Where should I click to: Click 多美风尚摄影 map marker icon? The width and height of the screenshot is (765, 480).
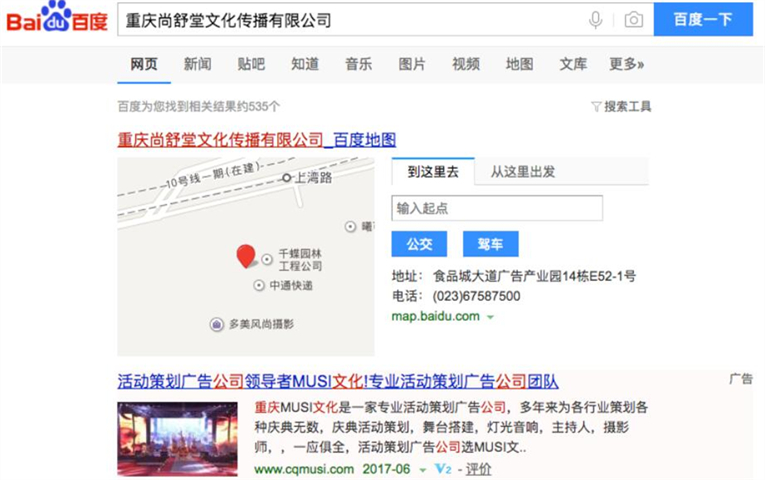coord(216,324)
